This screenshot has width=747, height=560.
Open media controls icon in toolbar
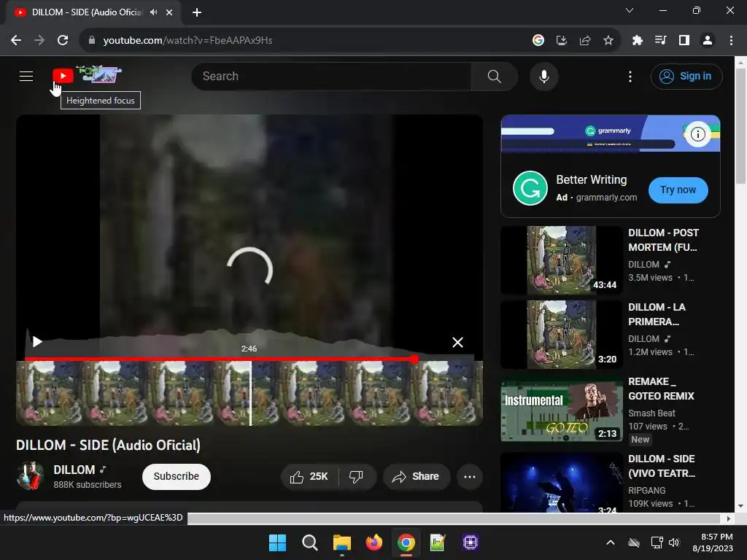(660, 41)
